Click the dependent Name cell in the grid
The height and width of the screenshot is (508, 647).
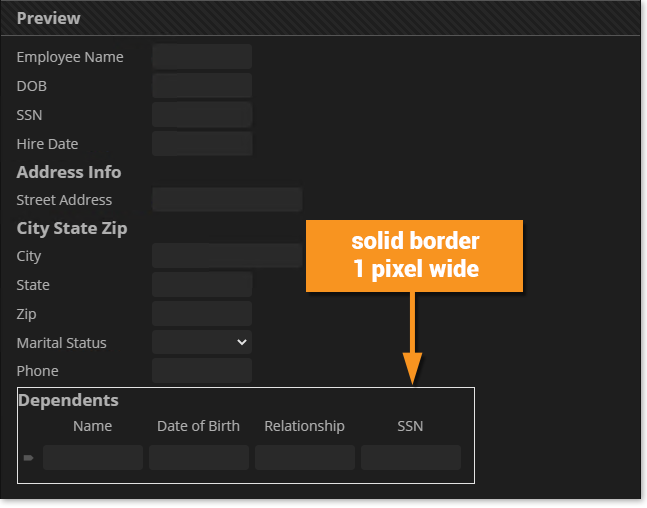click(93, 458)
